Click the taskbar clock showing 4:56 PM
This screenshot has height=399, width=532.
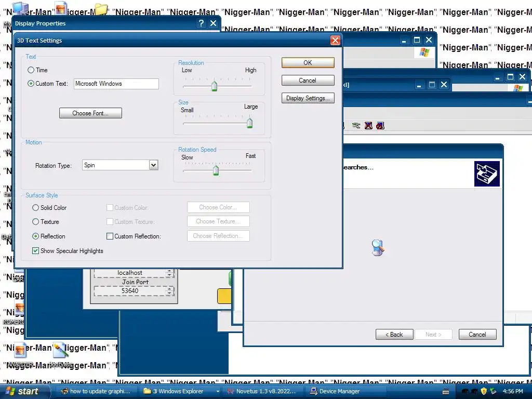click(513, 391)
